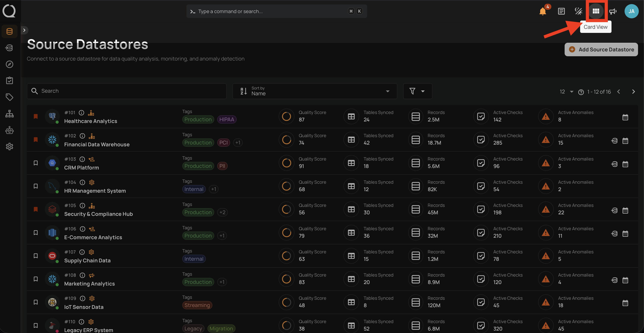Open the hierarchy tree sidebar icon

[x=10, y=114]
